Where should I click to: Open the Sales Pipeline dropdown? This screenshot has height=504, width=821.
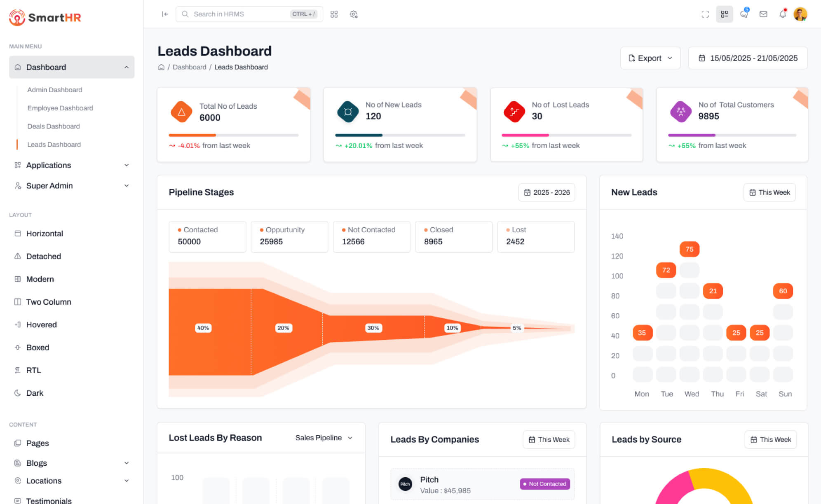coord(324,438)
